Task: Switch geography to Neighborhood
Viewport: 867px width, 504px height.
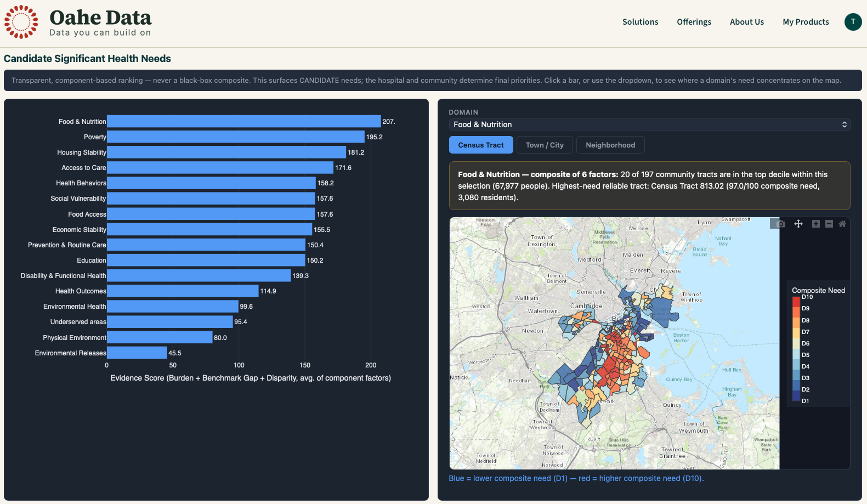Action: [610, 145]
